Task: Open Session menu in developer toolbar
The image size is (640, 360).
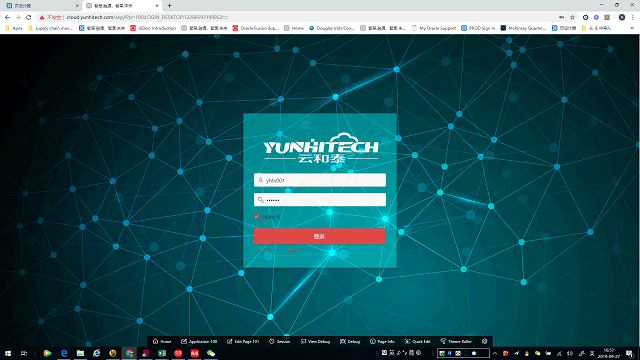Action: (280, 341)
